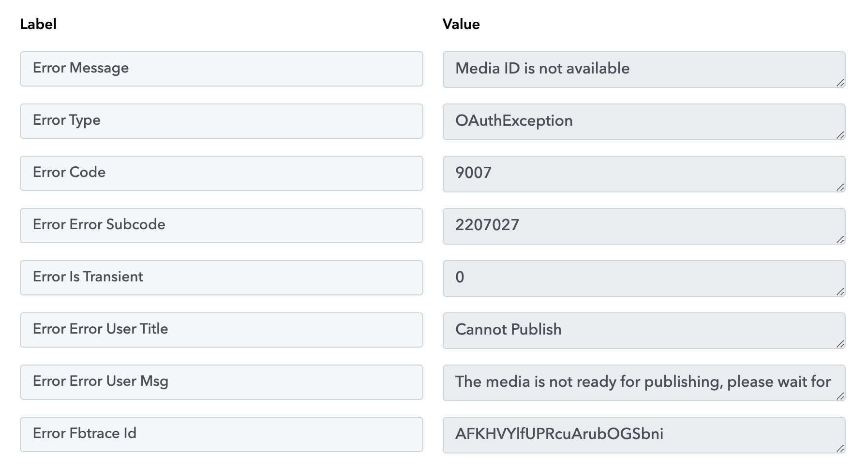Click the Error Error Subcode label field
This screenshot has height=468, width=868.
coord(222,226)
